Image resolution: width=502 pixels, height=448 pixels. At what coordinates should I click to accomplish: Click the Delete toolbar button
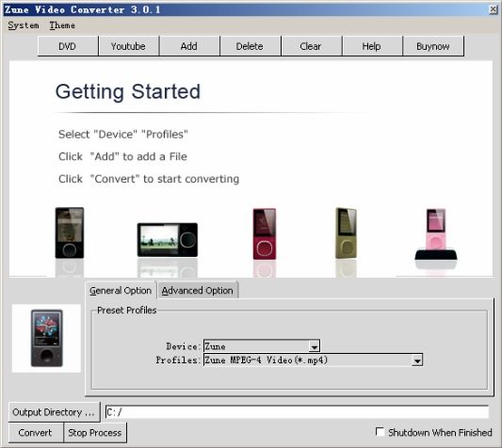[x=250, y=46]
